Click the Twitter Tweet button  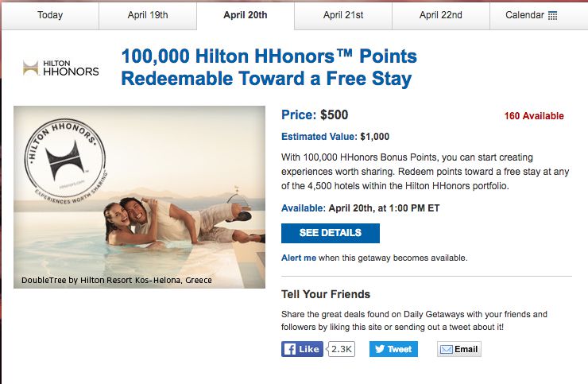tap(393, 349)
